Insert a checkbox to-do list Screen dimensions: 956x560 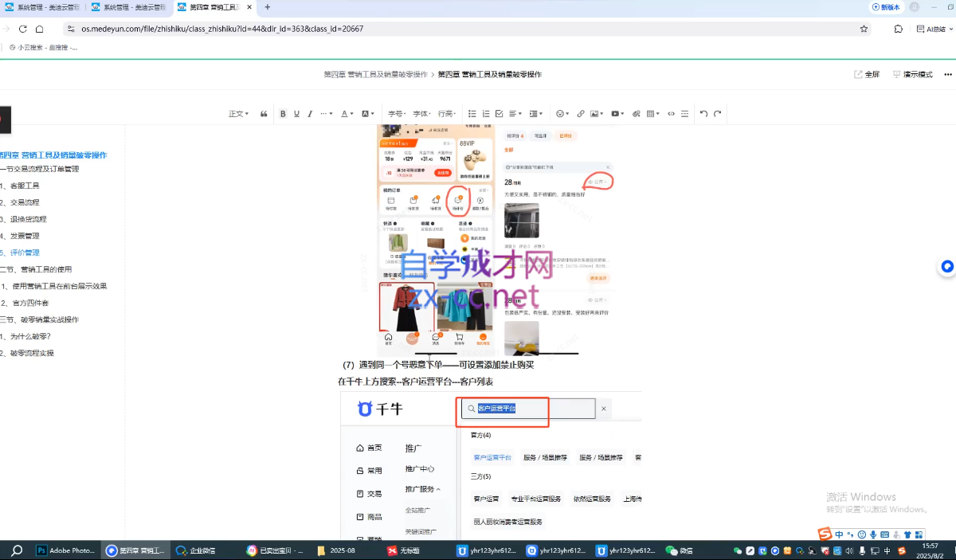[x=500, y=114]
